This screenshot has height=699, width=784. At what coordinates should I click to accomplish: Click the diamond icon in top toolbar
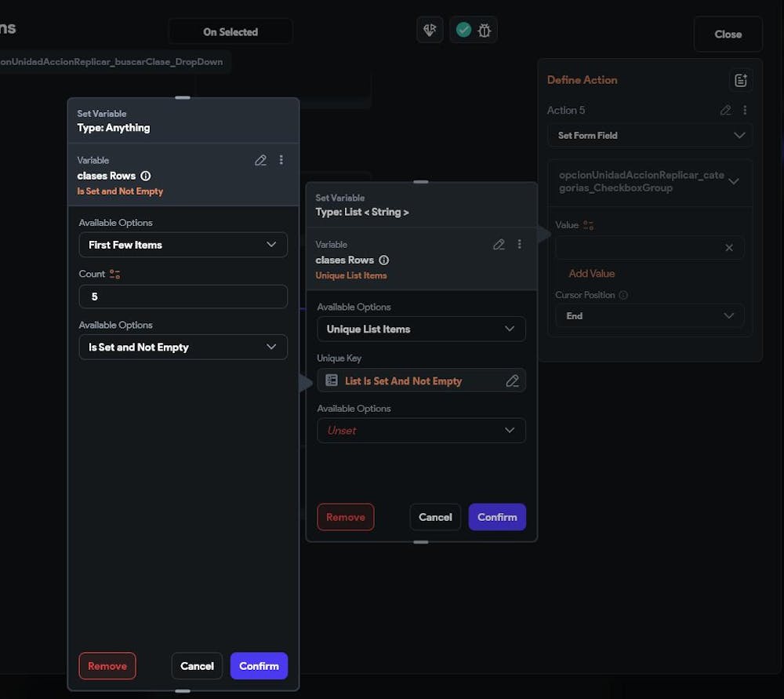(430, 30)
